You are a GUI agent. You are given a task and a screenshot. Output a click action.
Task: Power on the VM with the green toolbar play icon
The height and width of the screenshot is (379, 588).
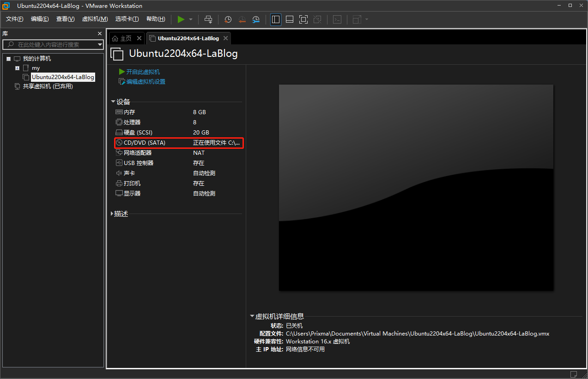click(181, 19)
